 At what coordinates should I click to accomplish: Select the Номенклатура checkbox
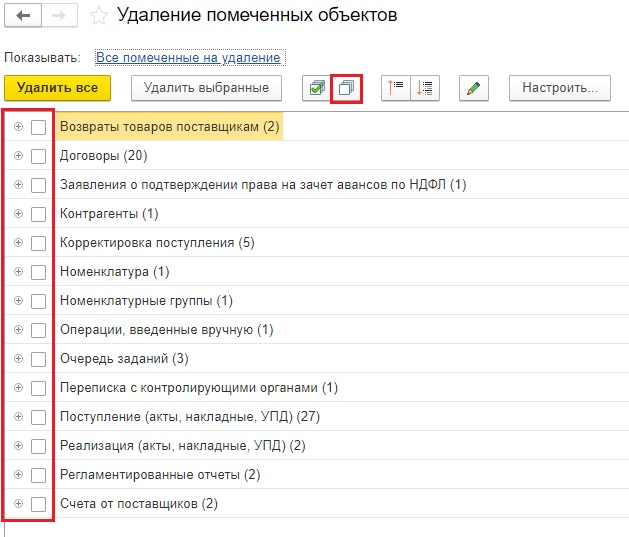(38, 272)
